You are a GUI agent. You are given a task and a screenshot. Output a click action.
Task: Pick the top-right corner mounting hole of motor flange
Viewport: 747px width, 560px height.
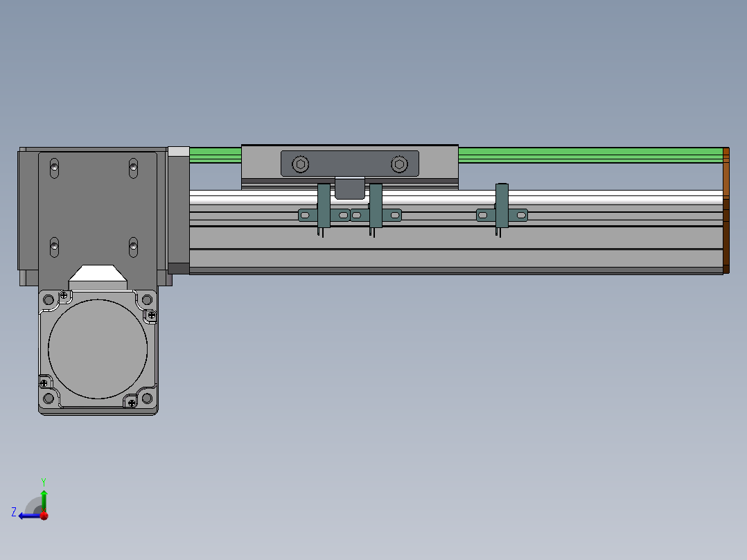coord(147,300)
